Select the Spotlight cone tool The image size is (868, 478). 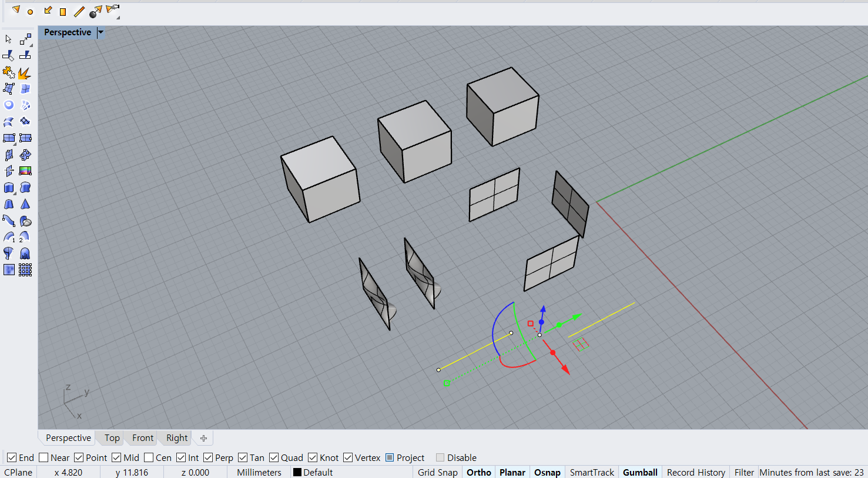16,10
